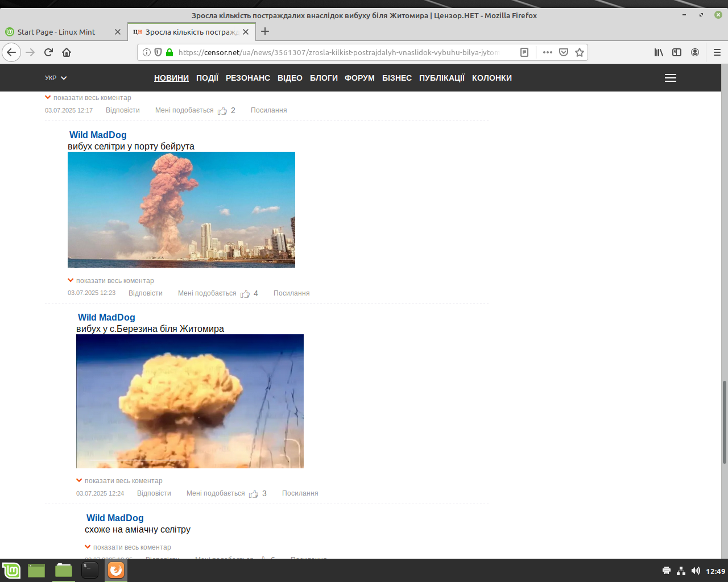This screenshot has width=728, height=582.
Task: Switch to the Start Page - Linux Mint tab
Action: point(56,32)
